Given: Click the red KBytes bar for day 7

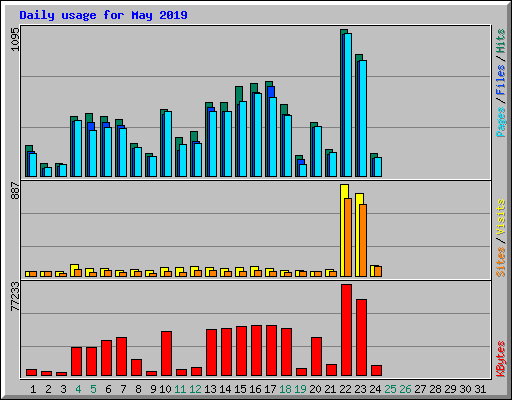Looking at the screenshot, I should pyautogui.click(x=121, y=357).
